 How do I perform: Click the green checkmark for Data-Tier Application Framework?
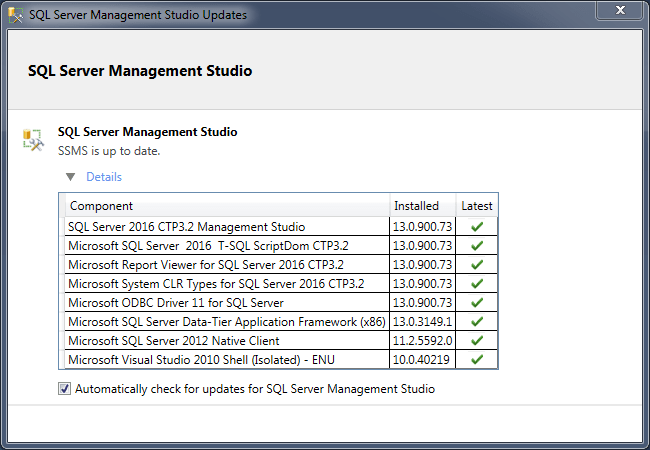click(477, 322)
